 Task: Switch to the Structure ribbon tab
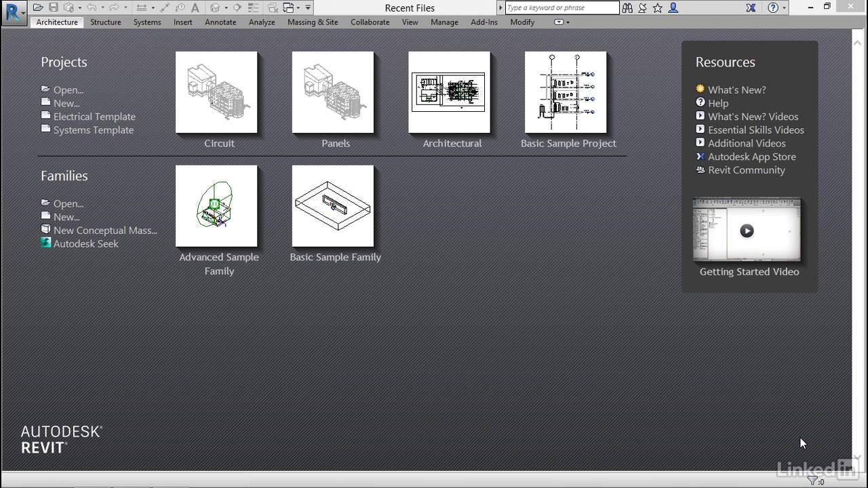click(106, 22)
